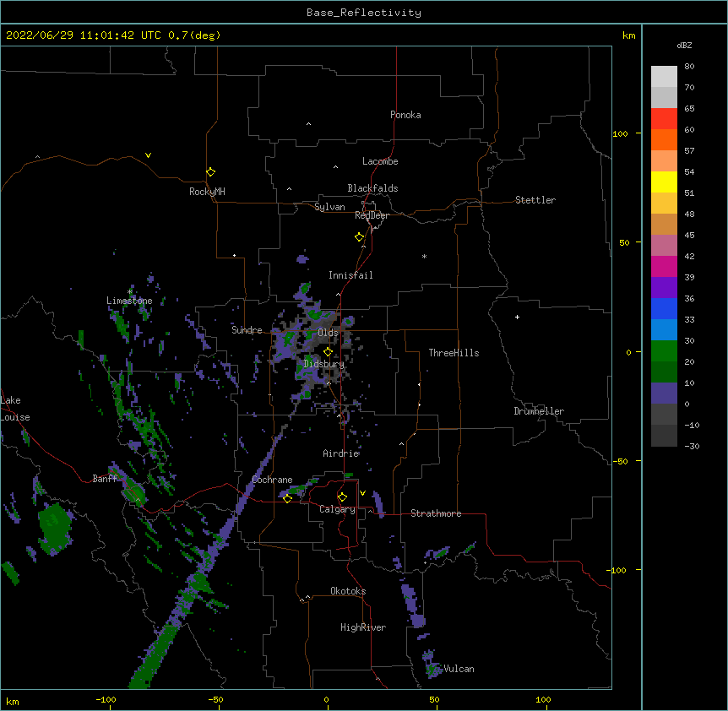Select the violet purple swatch in dBZ legend

pyautogui.click(x=664, y=287)
